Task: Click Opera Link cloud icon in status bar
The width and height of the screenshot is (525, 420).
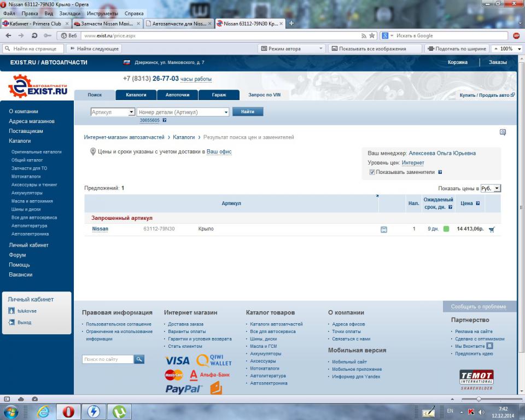Action: tap(21, 399)
